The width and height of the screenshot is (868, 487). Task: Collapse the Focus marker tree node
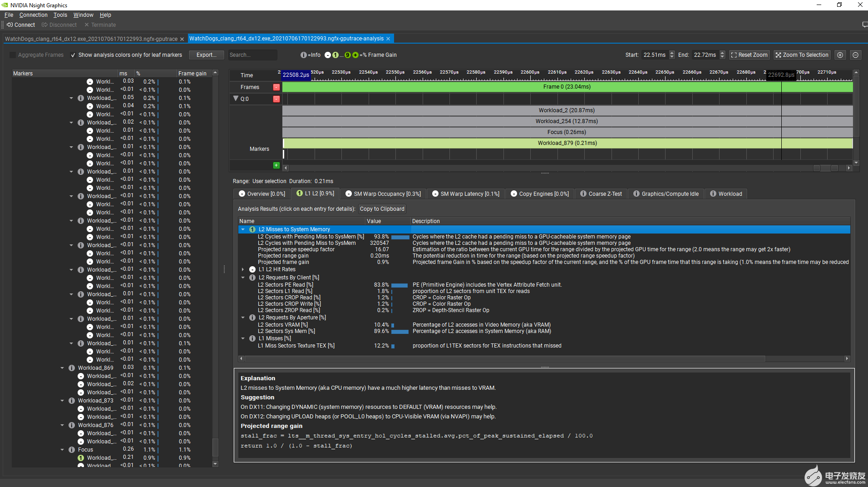[62, 450]
